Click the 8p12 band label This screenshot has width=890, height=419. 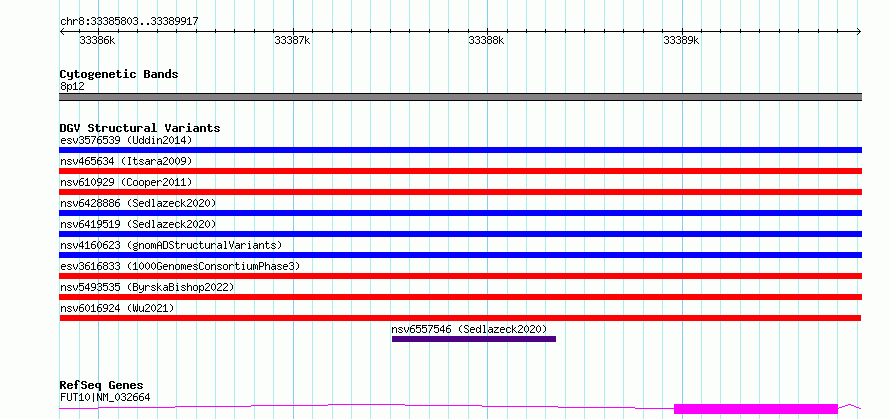point(72,87)
